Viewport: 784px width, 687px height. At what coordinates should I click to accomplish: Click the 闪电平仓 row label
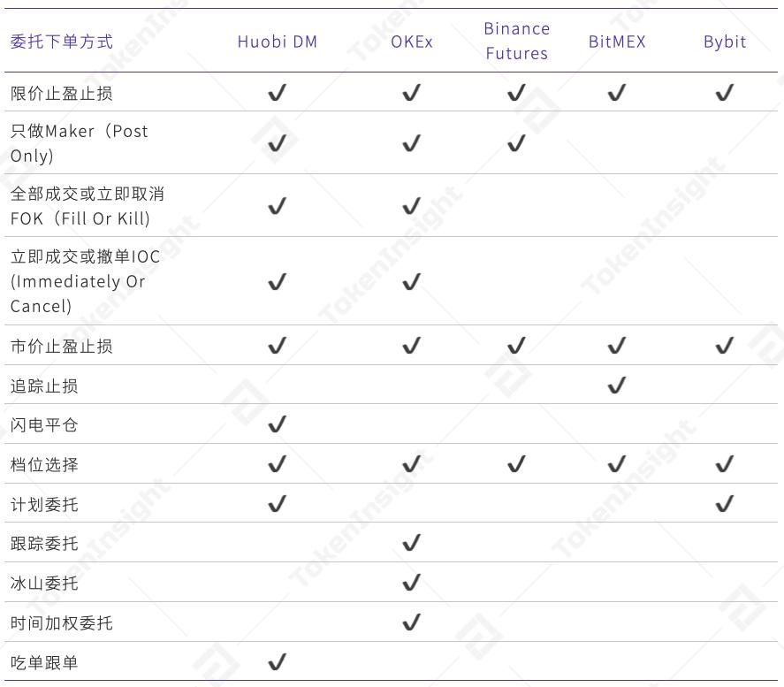click(44, 425)
